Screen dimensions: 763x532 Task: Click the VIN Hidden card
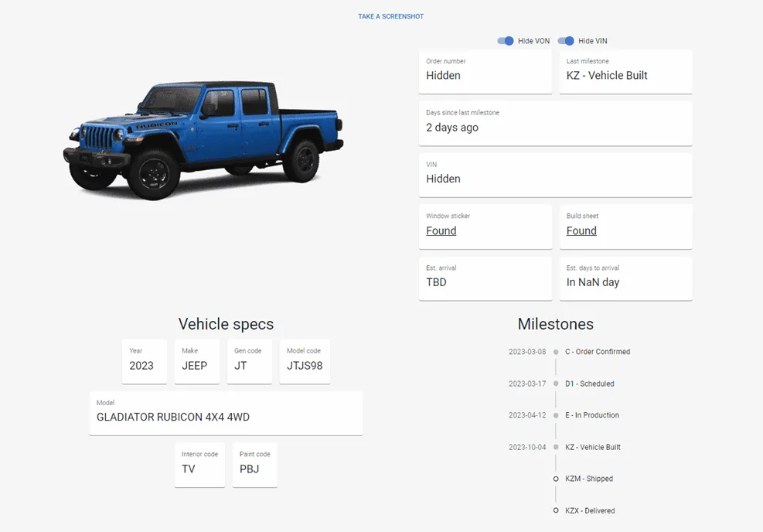pyautogui.click(x=555, y=176)
